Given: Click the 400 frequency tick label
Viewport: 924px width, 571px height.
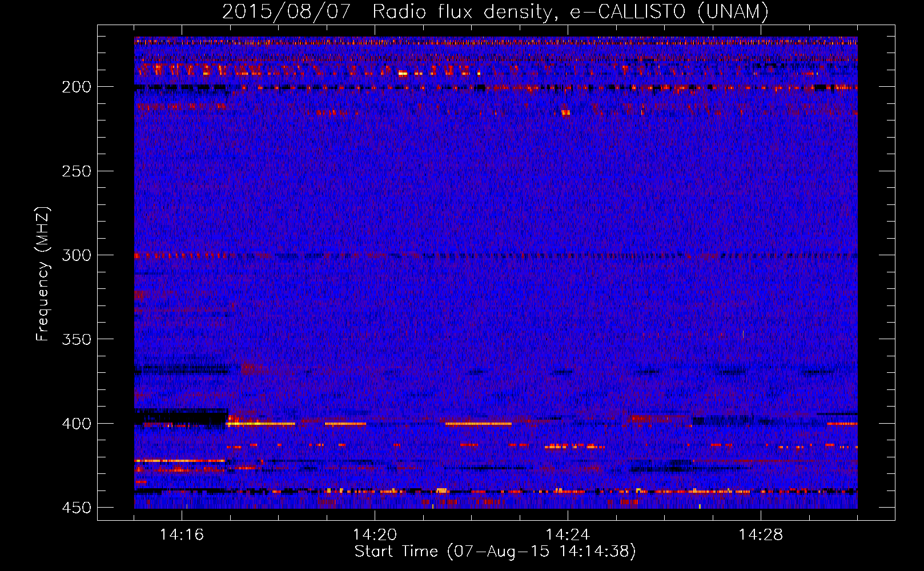Looking at the screenshot, I should 77,424.
